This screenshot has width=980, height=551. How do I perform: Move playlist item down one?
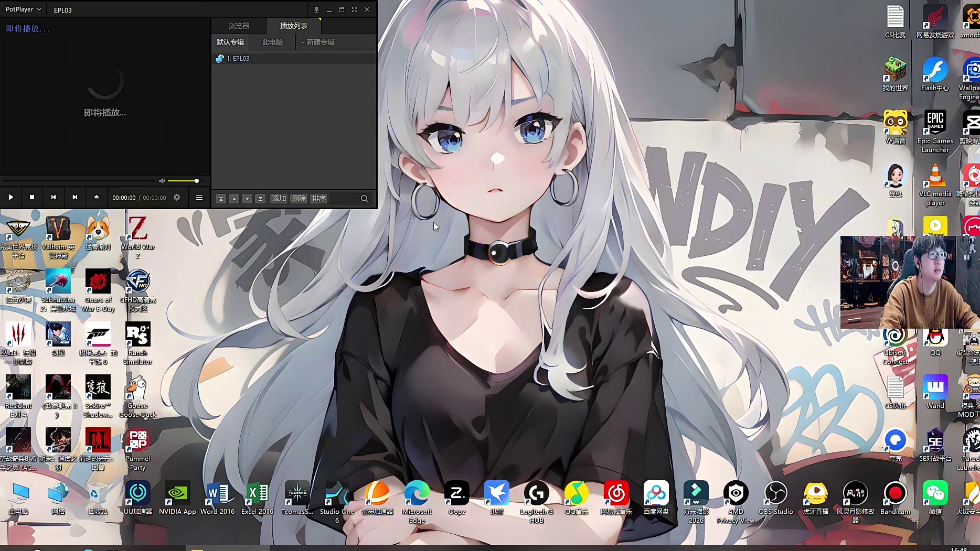point(247,199)
